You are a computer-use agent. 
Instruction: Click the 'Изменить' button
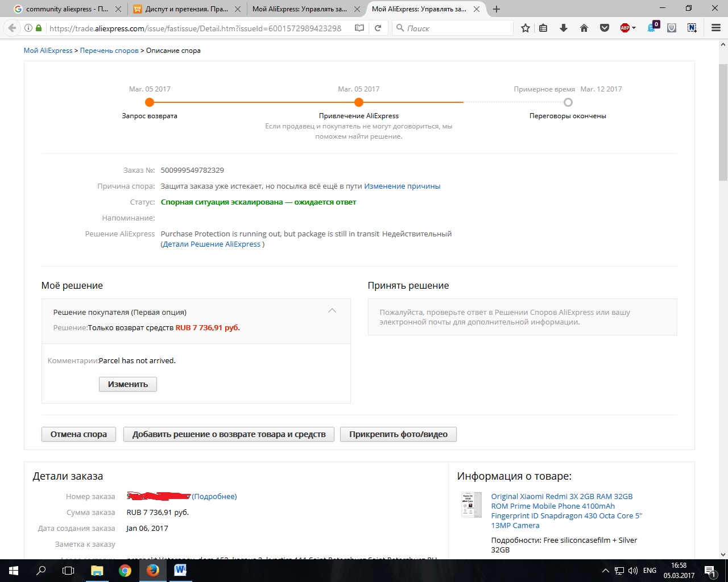click(128, 384)
